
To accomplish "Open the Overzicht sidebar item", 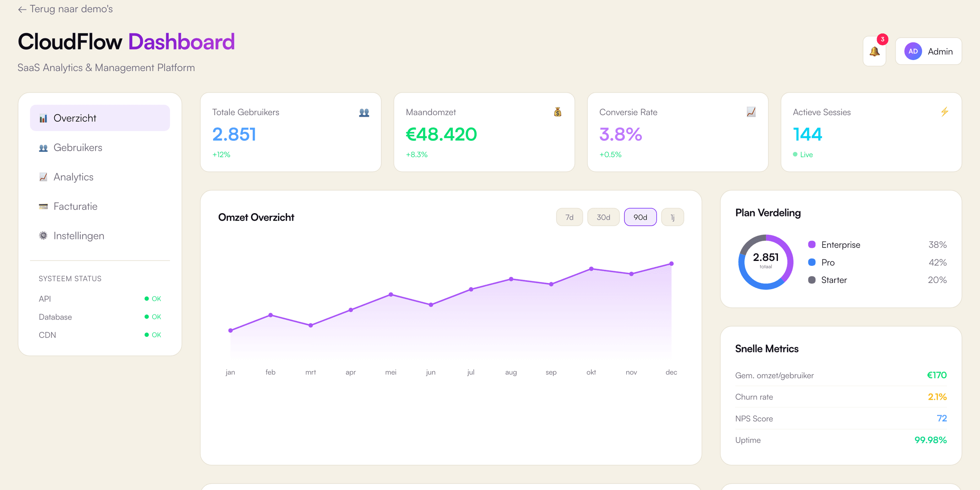I will point(100,118).
